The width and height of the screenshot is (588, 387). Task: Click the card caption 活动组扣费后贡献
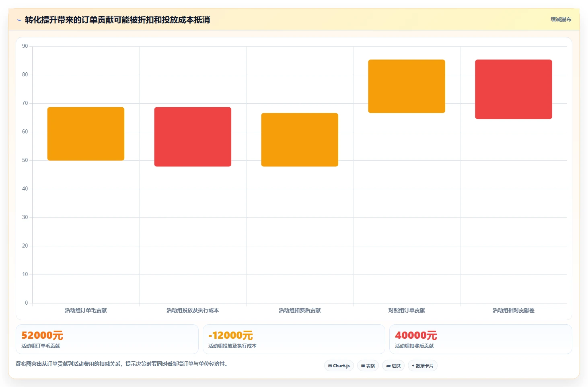pyautogui.click(x=414, y=346)
